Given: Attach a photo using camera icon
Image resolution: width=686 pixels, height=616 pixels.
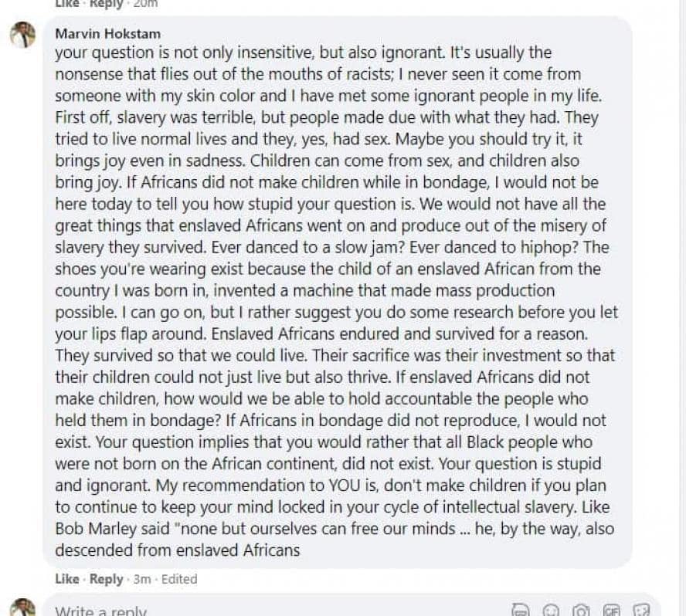Looking at the screenshot, I should point(581,610).
